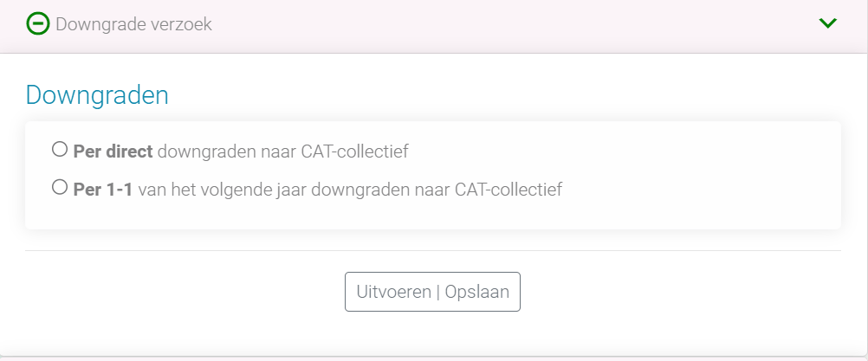Click the Uitvoeren | Opslaan button
The width and height of the screenshot is (868, 361).
[x=432, y=292]
